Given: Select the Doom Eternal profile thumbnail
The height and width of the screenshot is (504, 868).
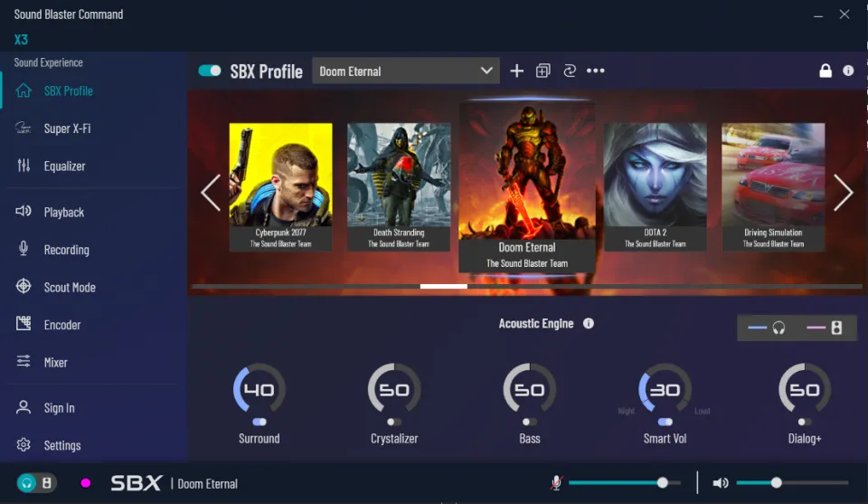Looking at the screenshot, I should (527, 187).
